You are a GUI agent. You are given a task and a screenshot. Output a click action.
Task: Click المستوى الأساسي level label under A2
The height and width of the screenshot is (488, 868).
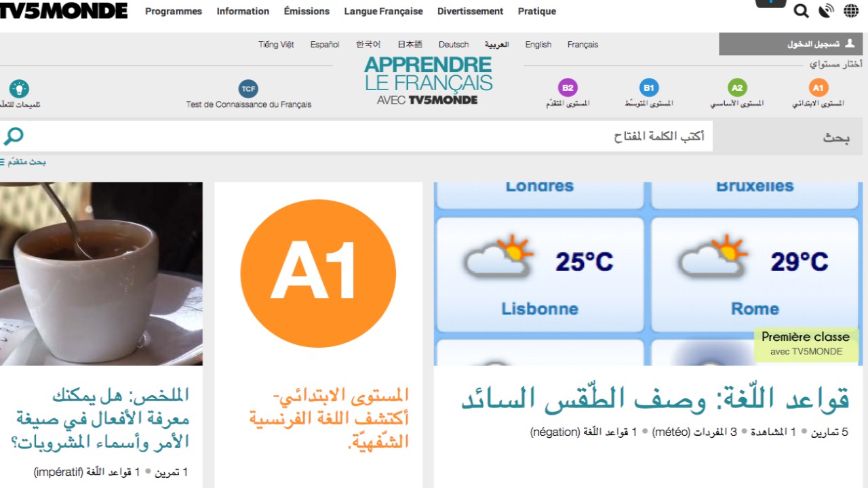(737, 104)
